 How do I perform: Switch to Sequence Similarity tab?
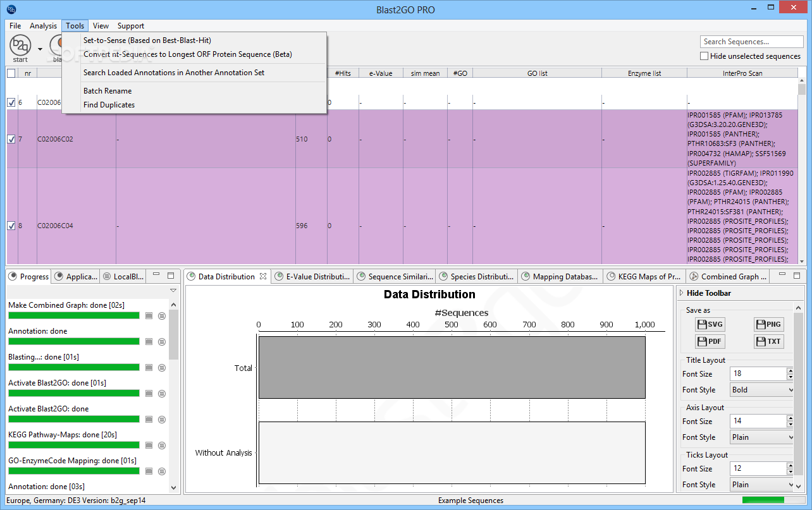(x=395, y=276)
